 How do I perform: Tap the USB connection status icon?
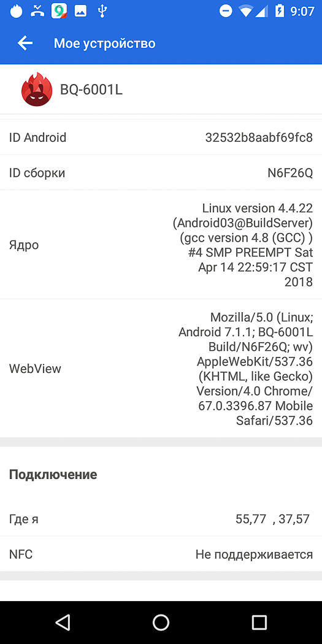pos(102,11)
